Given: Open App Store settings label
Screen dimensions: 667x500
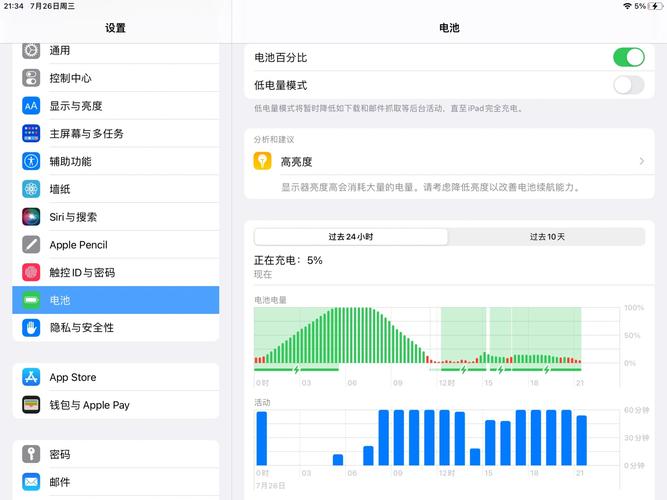Looking at the screenshot, I should pyautogui.click(x=73, y=377).
